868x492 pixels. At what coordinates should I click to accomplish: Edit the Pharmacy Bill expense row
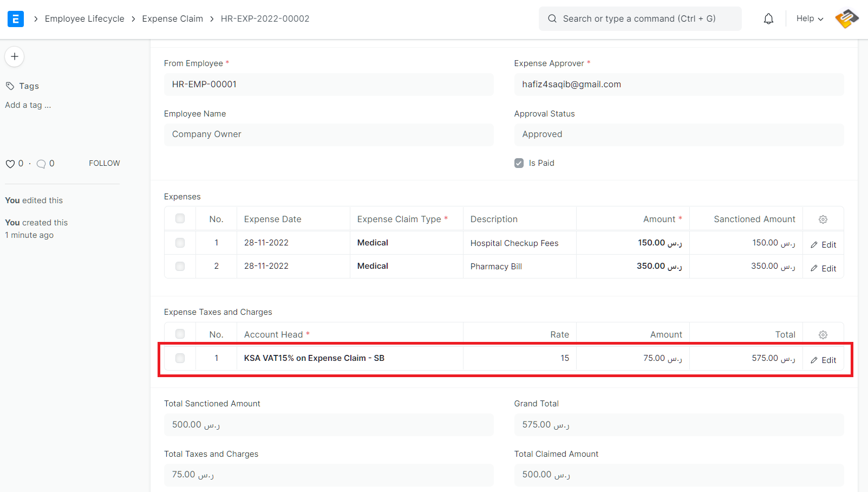[823, 269]
